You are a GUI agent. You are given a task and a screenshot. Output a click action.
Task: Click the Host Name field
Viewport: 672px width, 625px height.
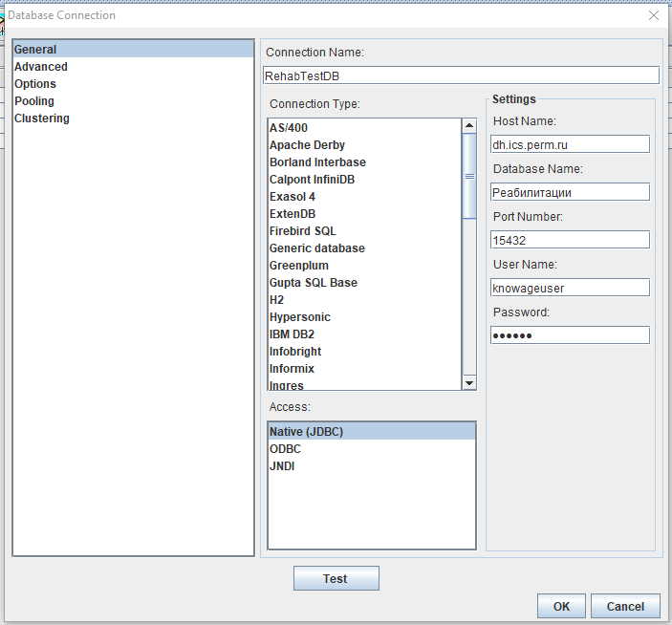tap(570, 144)
